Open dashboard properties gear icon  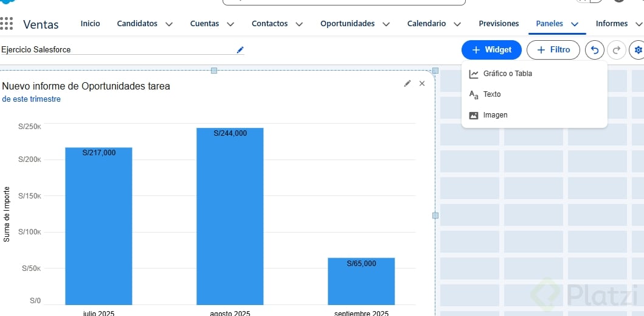point(637,50)
